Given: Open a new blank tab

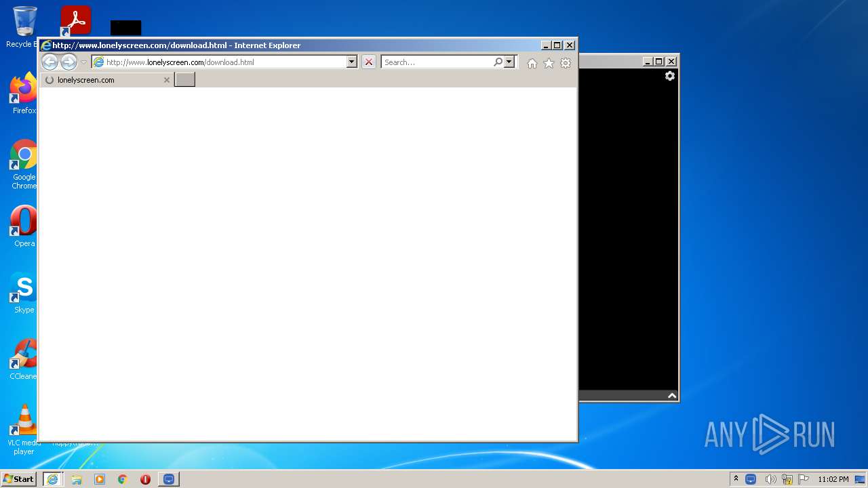Looking at the screenshot, I should [184, 80].
